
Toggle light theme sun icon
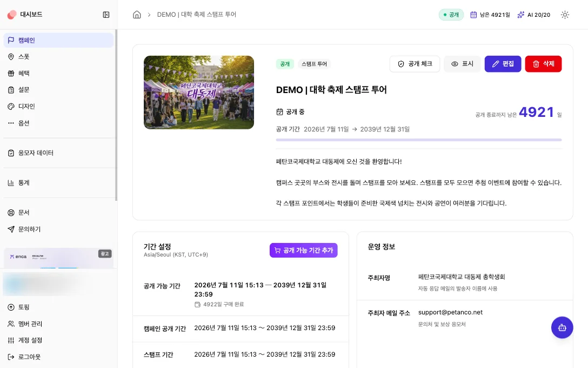click(x=565, y=15)
